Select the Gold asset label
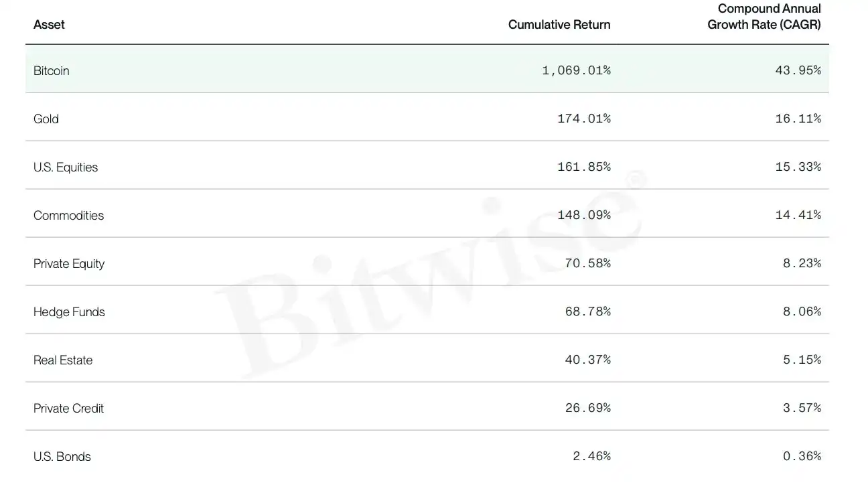 46,119
